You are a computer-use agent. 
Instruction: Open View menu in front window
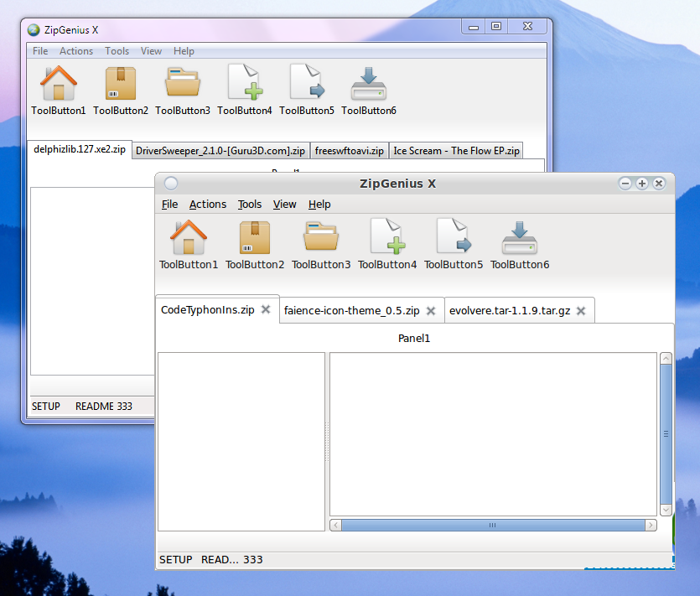tap(285, 204)
